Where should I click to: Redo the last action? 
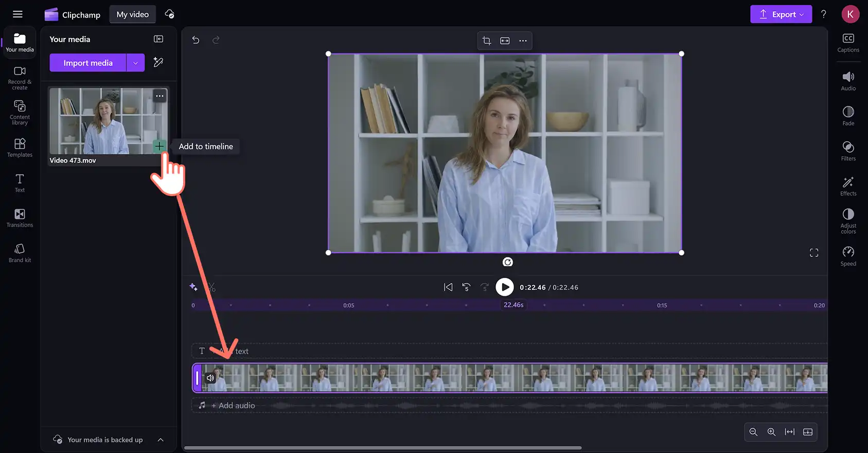click(216, 40)
